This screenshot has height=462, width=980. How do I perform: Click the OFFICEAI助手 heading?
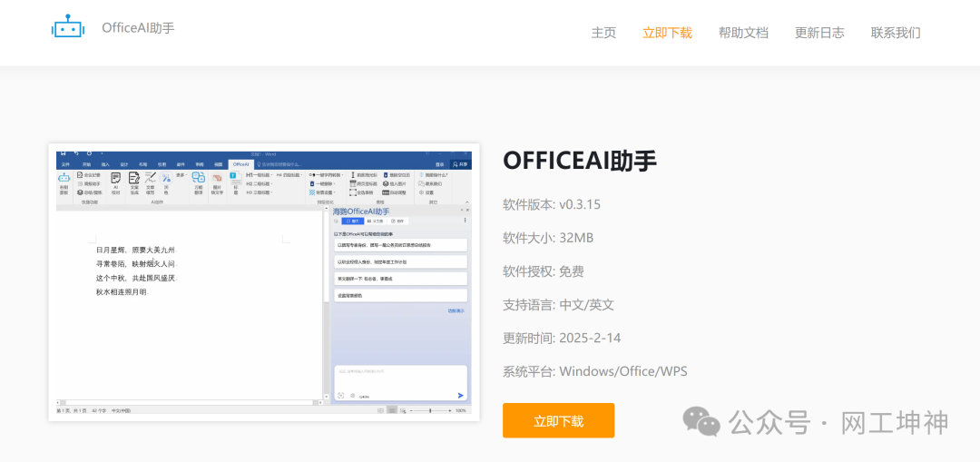coord(579,162)
